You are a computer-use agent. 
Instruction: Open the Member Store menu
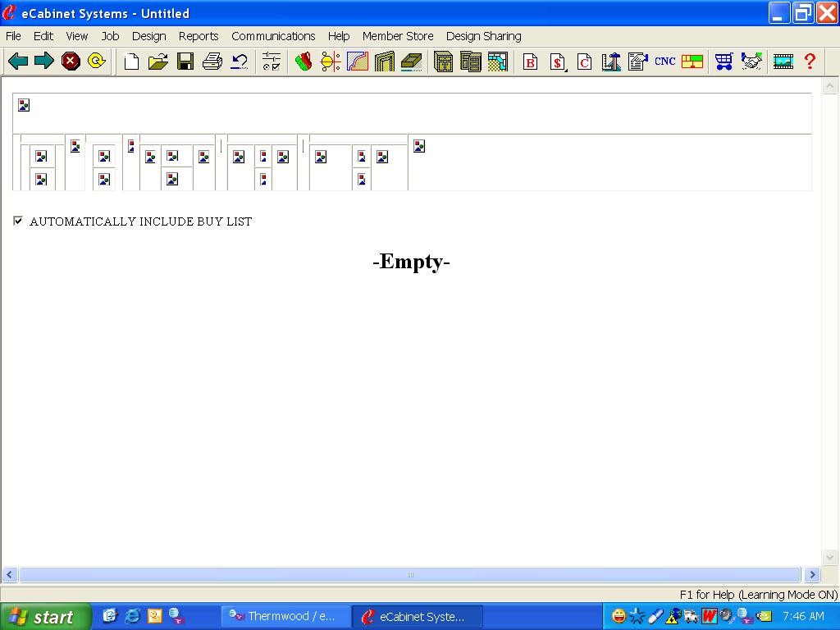click(398, 36)
